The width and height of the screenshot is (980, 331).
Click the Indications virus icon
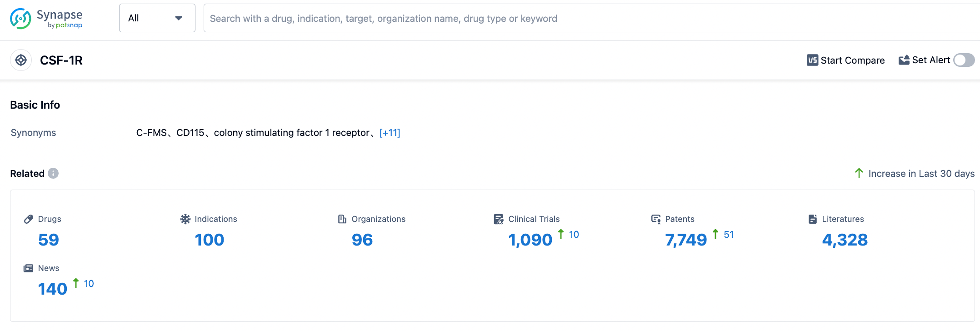pos(185,219)
